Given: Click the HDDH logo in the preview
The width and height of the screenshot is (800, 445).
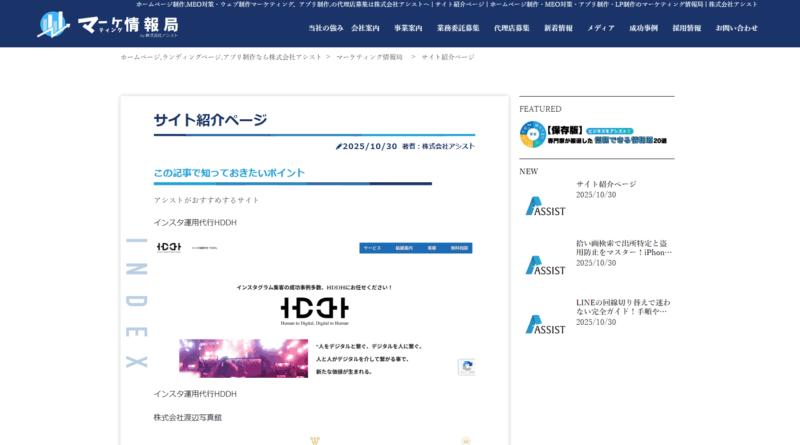Looking at the screenshot, I should (314, 308).
